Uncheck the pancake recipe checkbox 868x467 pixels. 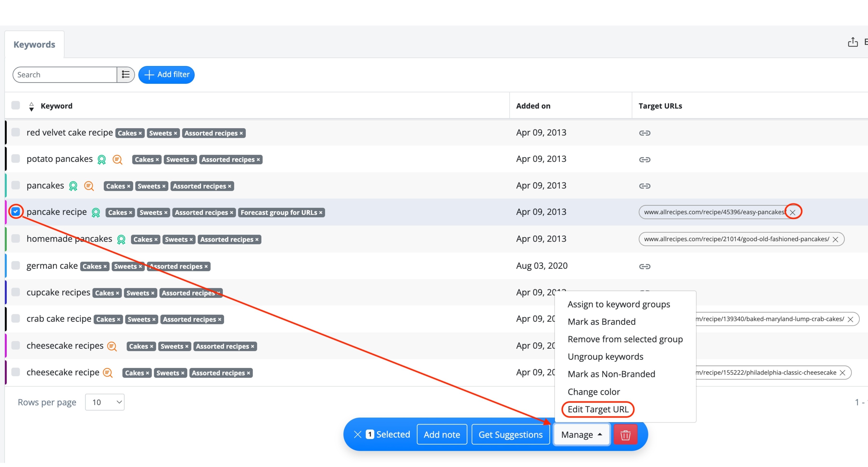point(15,212)
